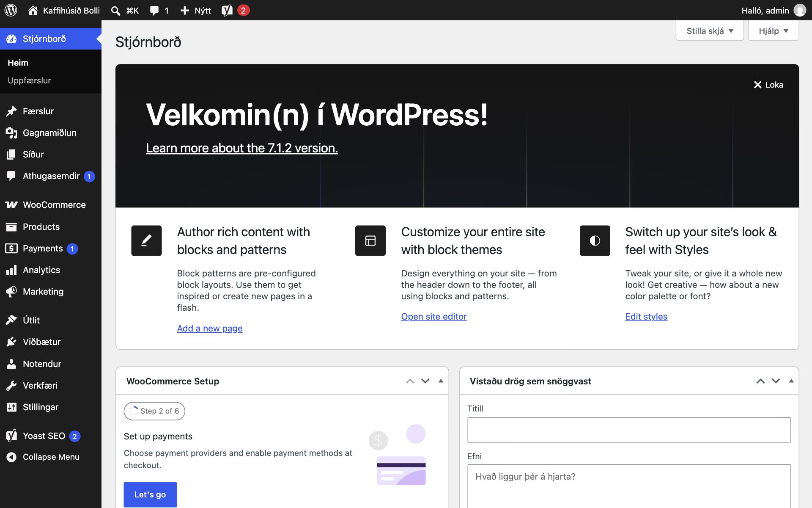
Task: Click the Step 2 of 6 progress indicator
Action: point(154,411)
